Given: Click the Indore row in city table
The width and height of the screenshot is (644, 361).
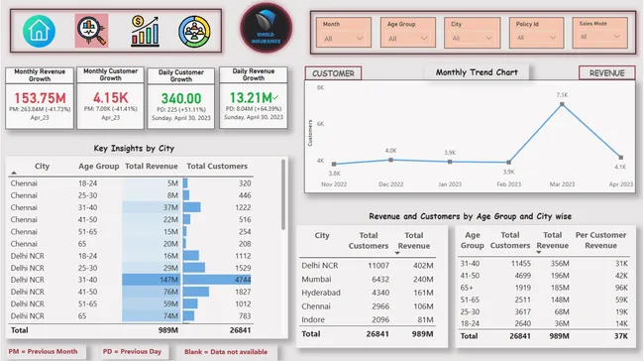Looking at the screenshot, I should pos(368,319).
